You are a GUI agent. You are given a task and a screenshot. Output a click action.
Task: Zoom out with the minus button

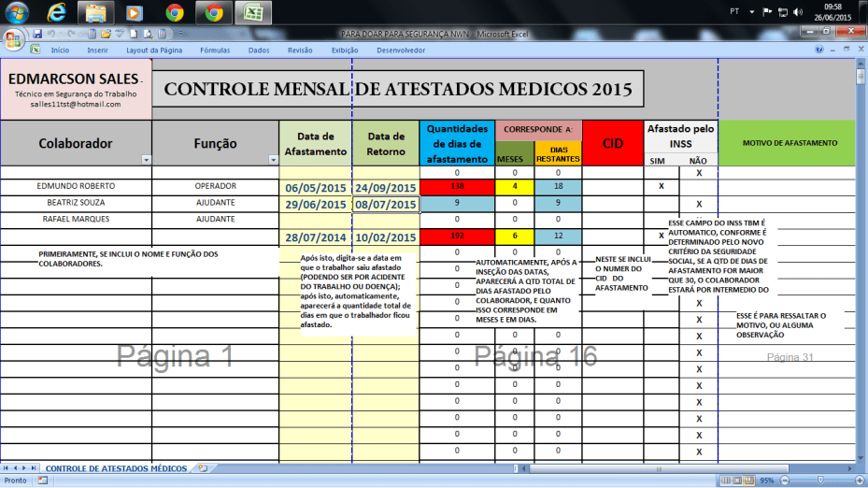785,481
